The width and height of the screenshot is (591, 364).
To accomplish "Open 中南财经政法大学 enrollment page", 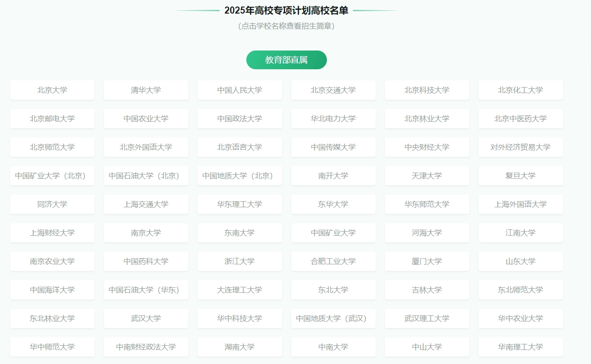I will (x=146, y=347).
